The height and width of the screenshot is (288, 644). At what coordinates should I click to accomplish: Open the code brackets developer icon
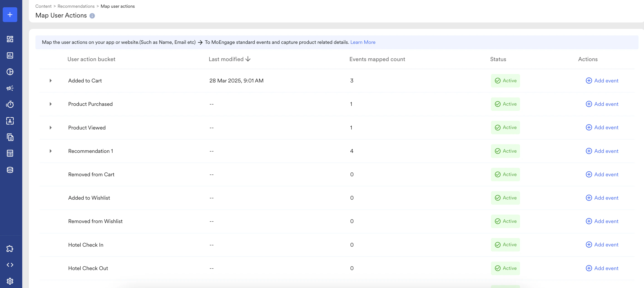point(10,265)
